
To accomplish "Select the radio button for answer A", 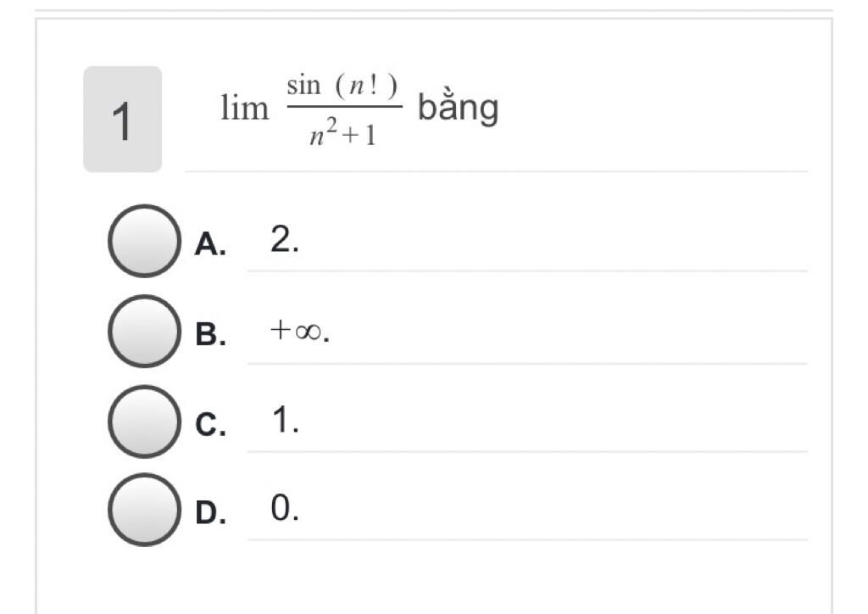I will coord(144,241).
